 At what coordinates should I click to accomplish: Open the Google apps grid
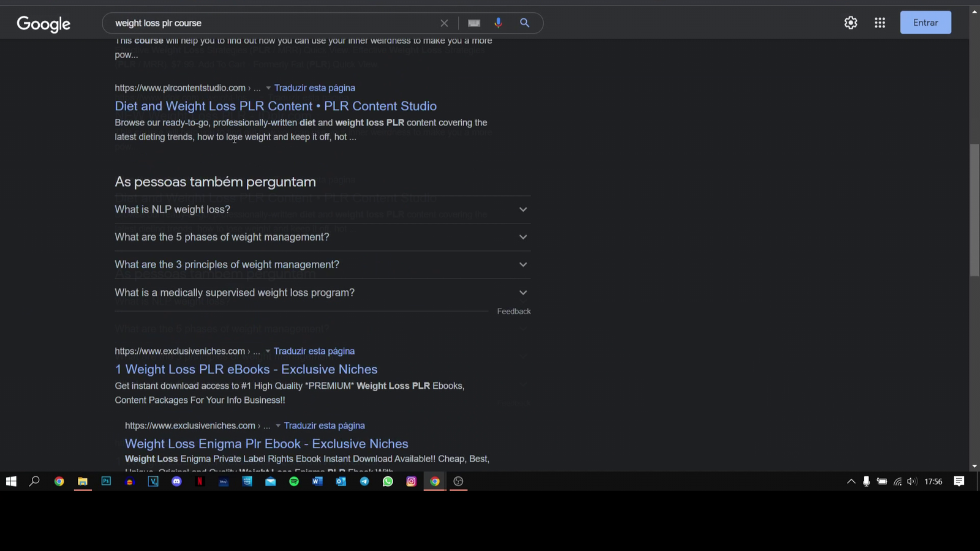click(x=880, y=23)
